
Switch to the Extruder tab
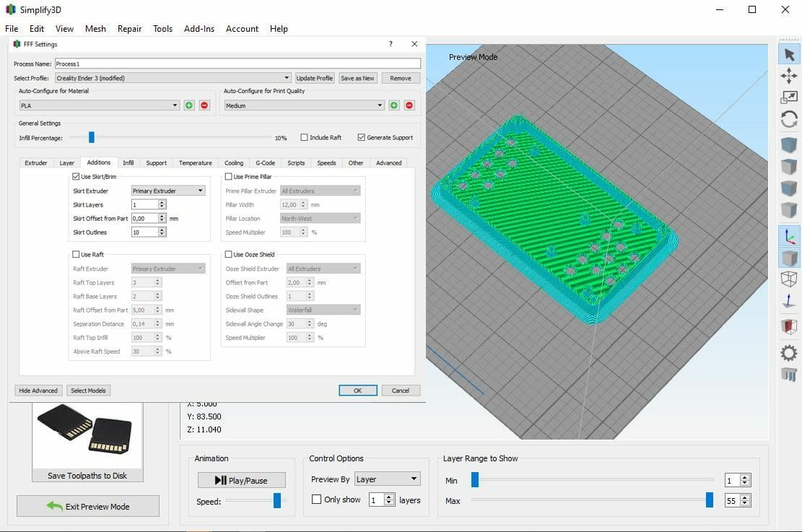coord(36,162)
